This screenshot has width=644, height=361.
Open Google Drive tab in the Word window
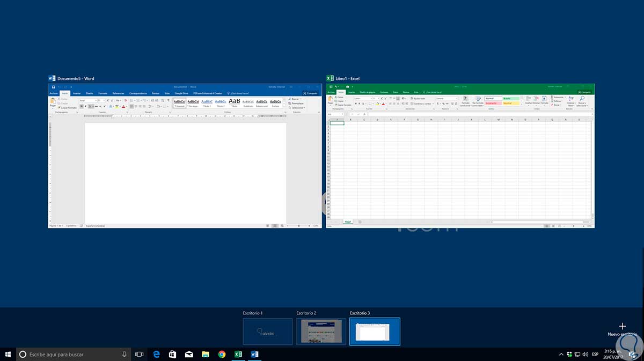tap(182, 93)
